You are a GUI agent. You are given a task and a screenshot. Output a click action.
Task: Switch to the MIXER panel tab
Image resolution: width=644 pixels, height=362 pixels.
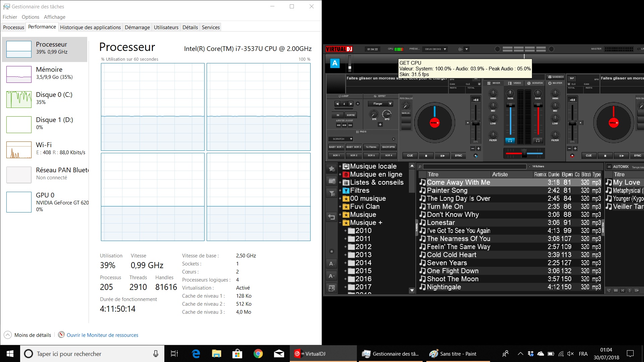pos(494,83)
